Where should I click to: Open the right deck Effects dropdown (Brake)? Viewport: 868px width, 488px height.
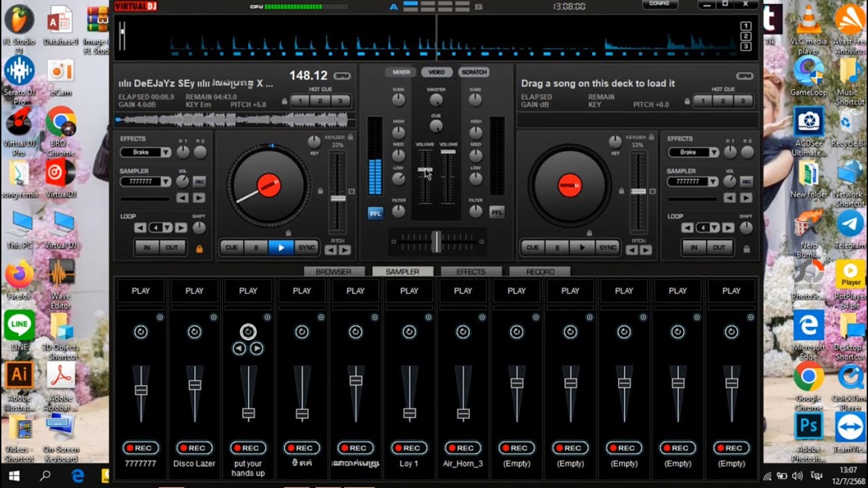tap(693, 152)
